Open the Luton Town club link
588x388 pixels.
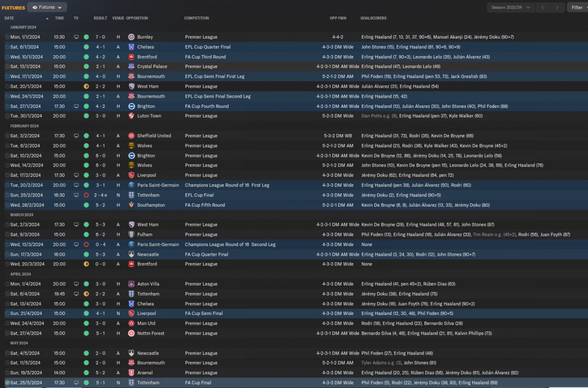[149, 116]
